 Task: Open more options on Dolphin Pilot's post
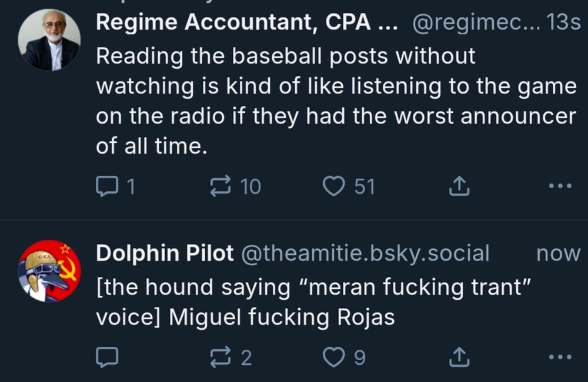559,357
